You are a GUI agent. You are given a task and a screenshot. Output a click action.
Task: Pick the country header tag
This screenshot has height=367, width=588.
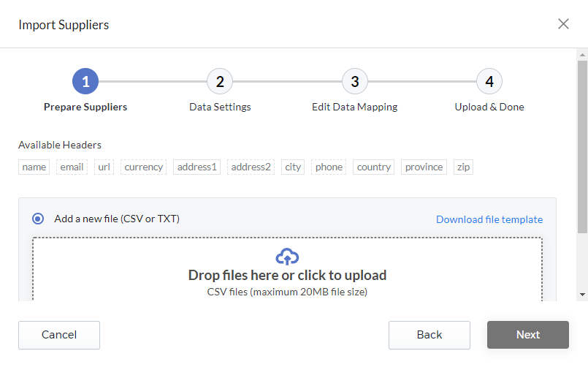tap(373, 167)
